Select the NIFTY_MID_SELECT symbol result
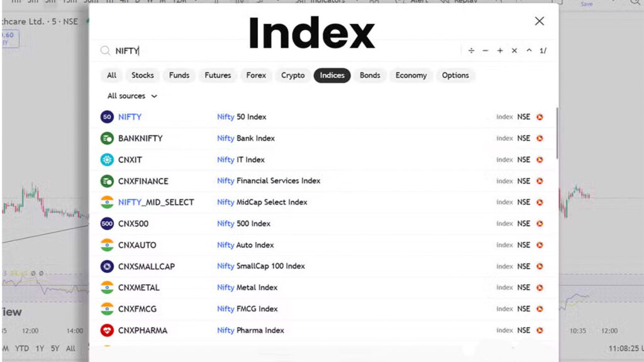The height and width of the screenshot is (362, 644). pyautogui.click(x=156, y=202)
